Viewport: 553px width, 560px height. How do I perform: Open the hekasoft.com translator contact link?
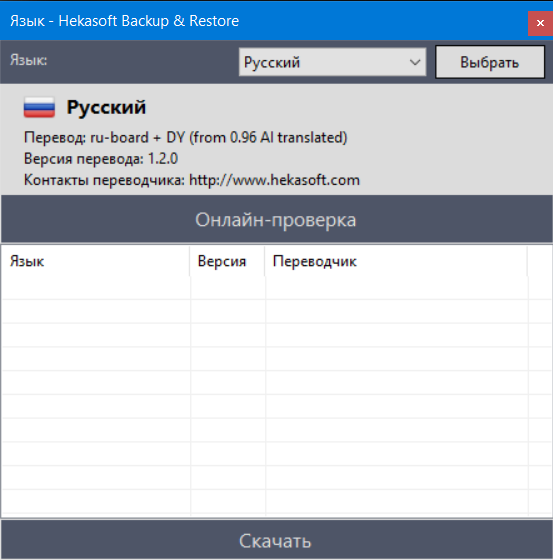pos(274,180)
